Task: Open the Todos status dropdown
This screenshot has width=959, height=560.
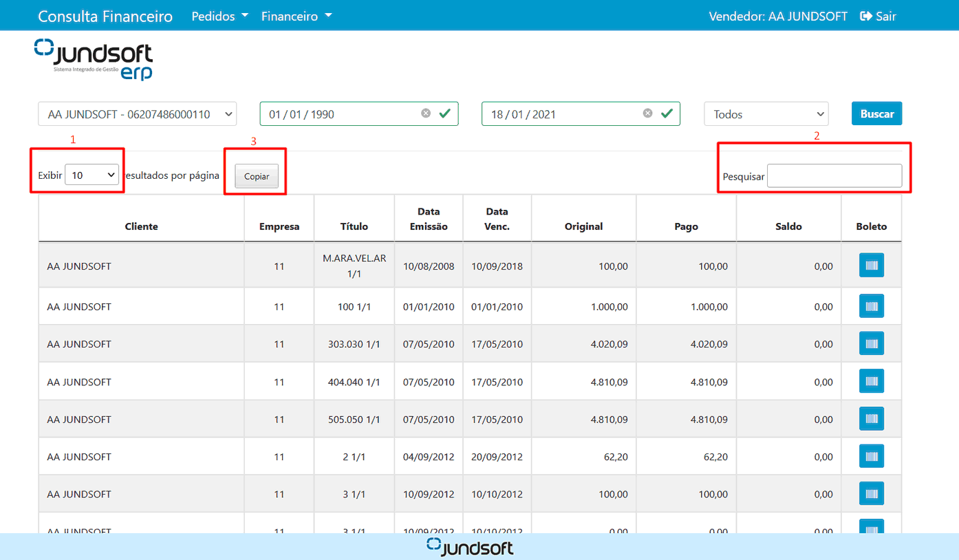Action: click(x=766, y=114)
